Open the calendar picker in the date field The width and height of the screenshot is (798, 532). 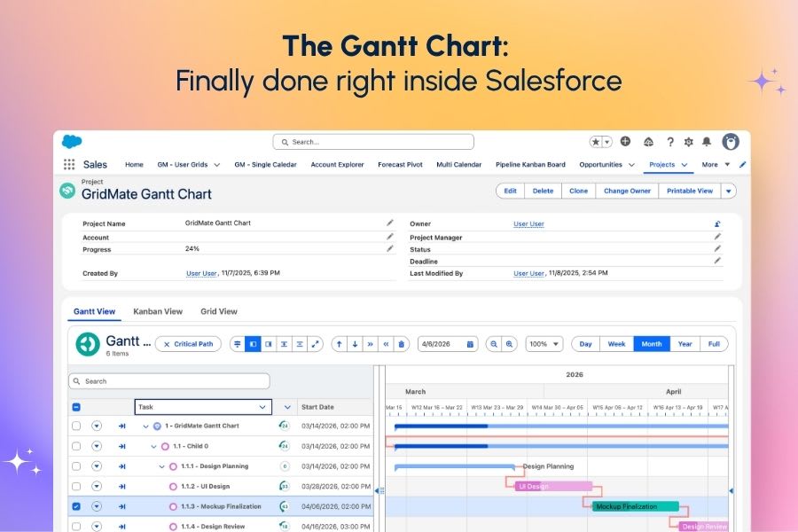pyautogui.click(x=470, y=343)
